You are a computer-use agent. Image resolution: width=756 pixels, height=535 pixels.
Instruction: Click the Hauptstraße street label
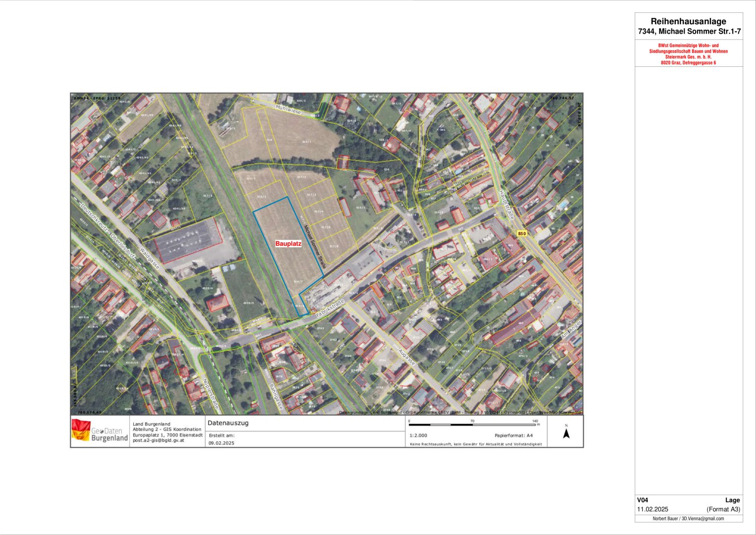[x=506, y=205]
